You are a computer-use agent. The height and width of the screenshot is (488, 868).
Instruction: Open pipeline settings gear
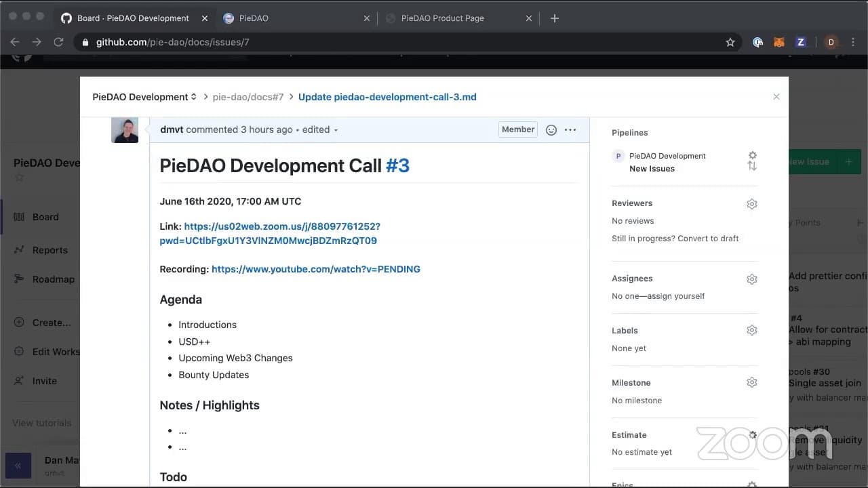point(752,155)
